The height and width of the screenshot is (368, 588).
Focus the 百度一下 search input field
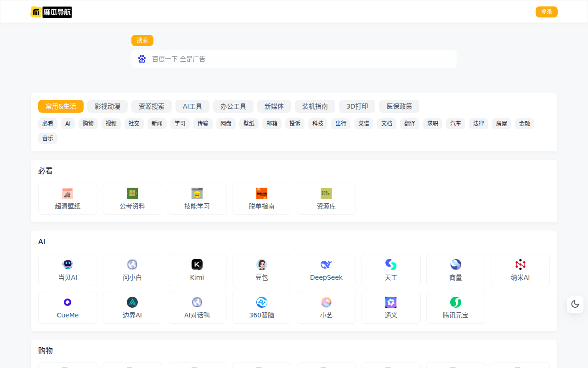(x=294, y=59)
